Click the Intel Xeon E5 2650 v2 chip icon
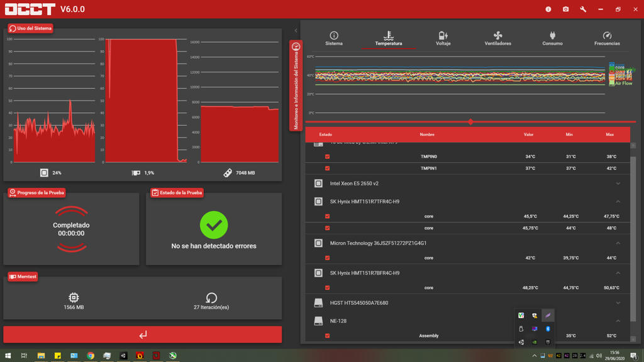 pos(318,184)
